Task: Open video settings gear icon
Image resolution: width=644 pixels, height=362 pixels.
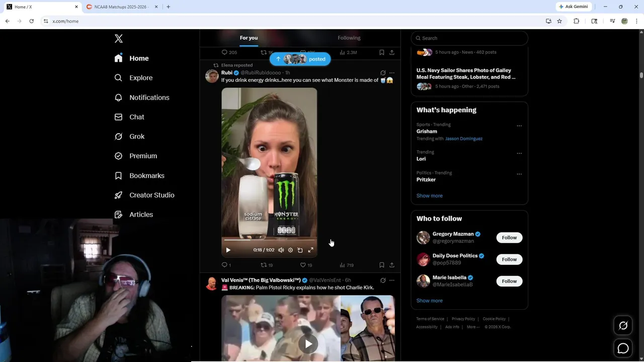Action: click(x=290, y=250)
